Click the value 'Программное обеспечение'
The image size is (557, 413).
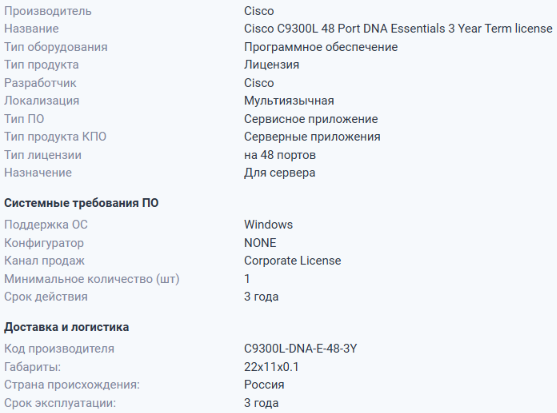pyautogui.click(x=321, y=47)
